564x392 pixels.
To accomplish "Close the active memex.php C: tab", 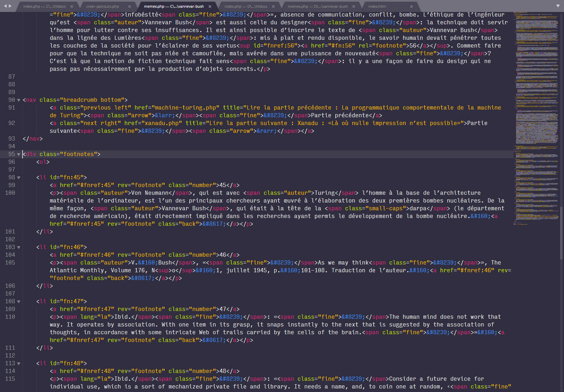I will pyautogui.click(x=210, y=6).
